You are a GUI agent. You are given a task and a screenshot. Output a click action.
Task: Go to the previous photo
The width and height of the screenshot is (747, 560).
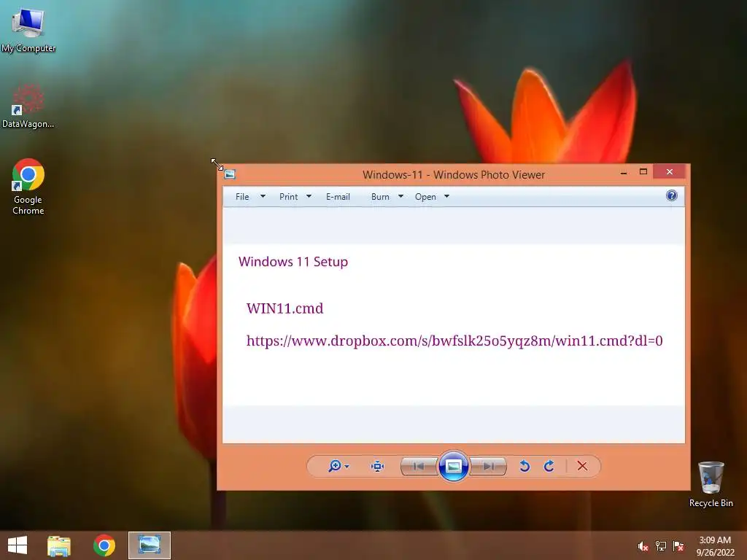click(419, 466)
